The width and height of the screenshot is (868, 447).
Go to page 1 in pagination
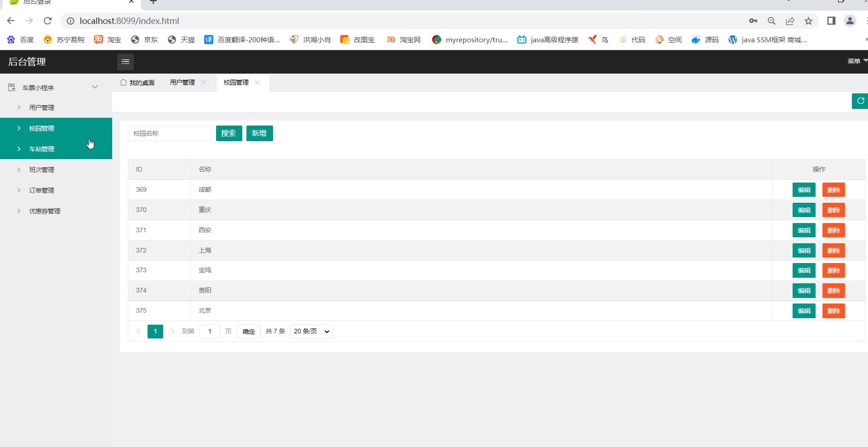coord(155,331)
